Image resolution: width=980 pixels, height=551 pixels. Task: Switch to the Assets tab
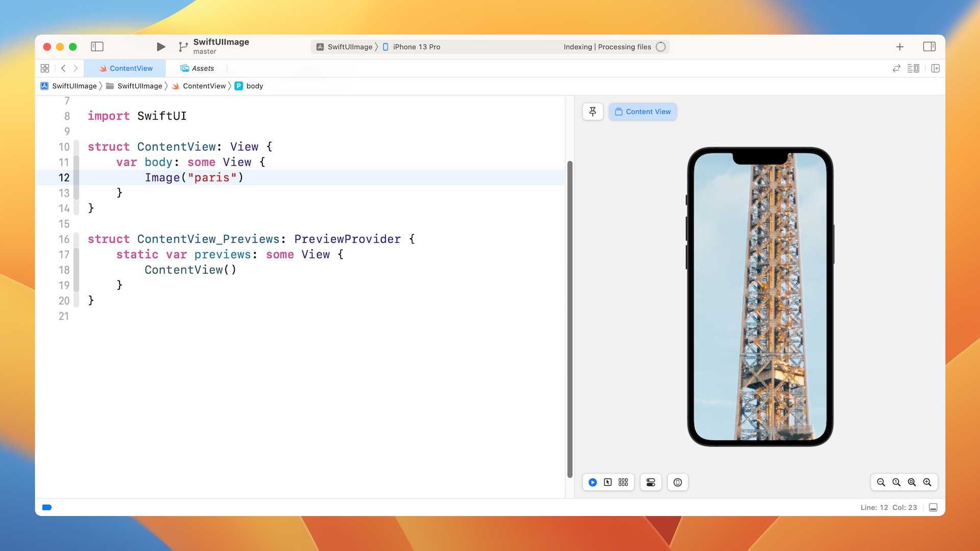coord(197,68)
